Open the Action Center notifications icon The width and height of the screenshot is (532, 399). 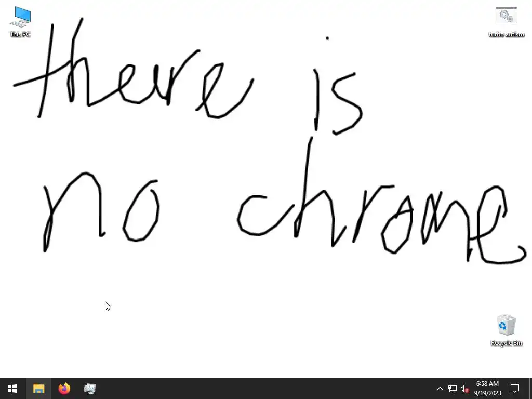point(515,389)
